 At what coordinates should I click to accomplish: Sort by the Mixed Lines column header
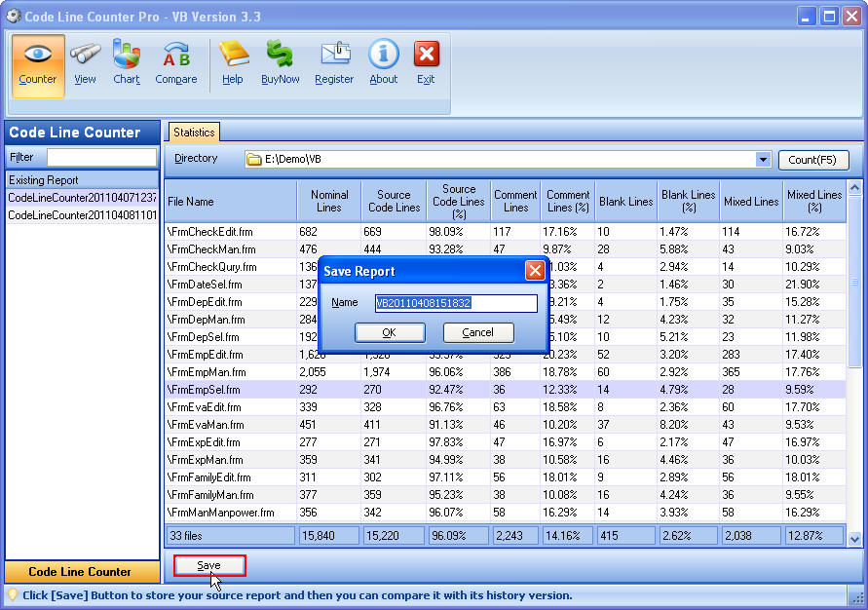751,202
